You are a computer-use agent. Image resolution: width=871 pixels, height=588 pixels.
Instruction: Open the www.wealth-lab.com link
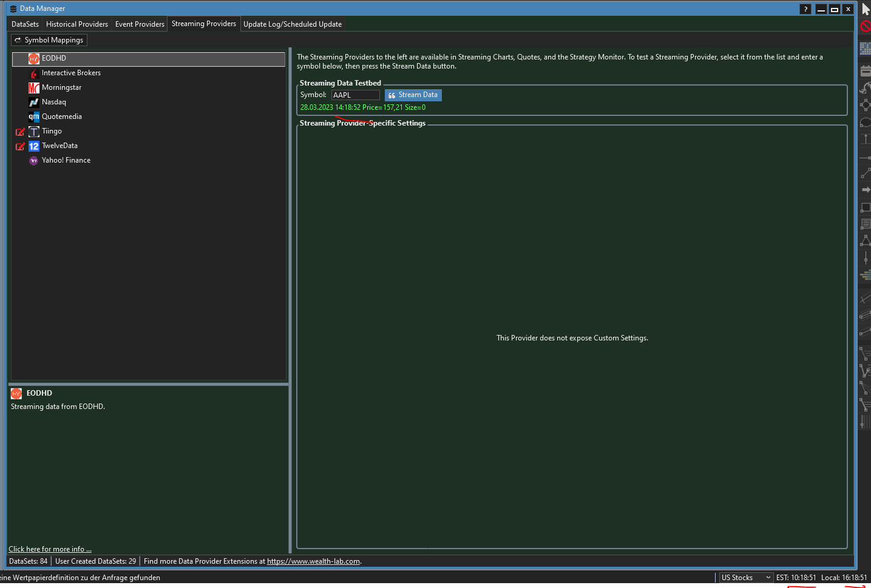click(313, 561)
